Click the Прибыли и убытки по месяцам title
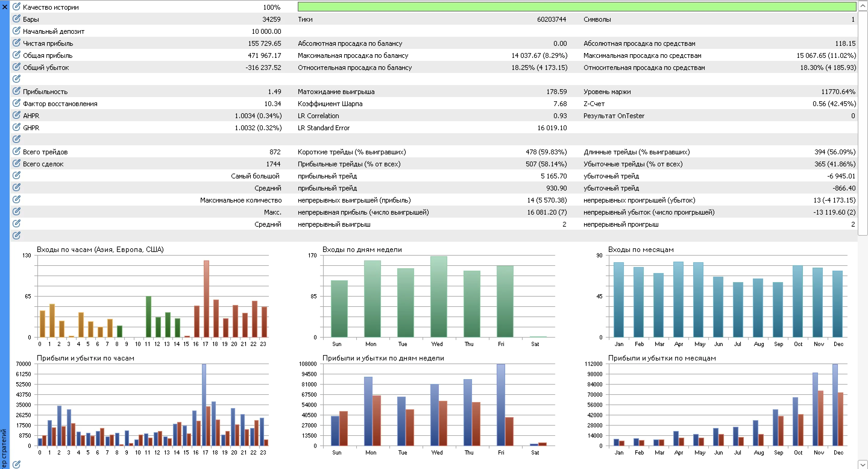The height and width of the screenshot is (469, 868). (x=662, y=358)
